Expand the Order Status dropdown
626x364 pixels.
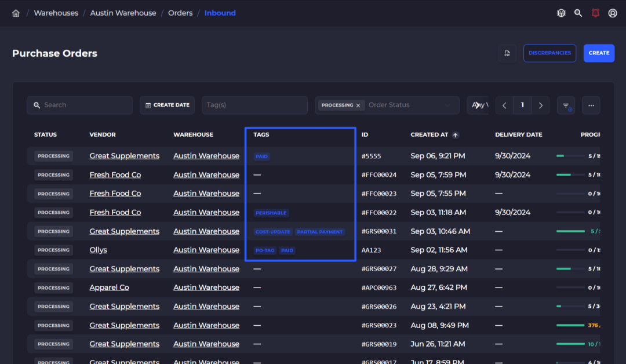point(447,105)
